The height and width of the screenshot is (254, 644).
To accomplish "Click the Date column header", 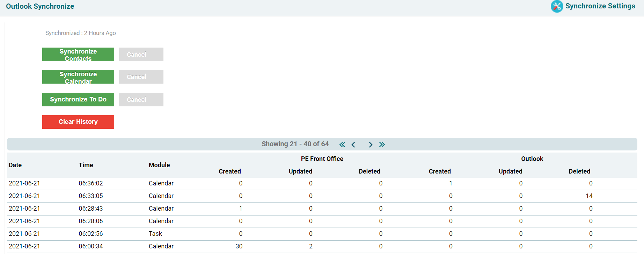I will 15,165.
